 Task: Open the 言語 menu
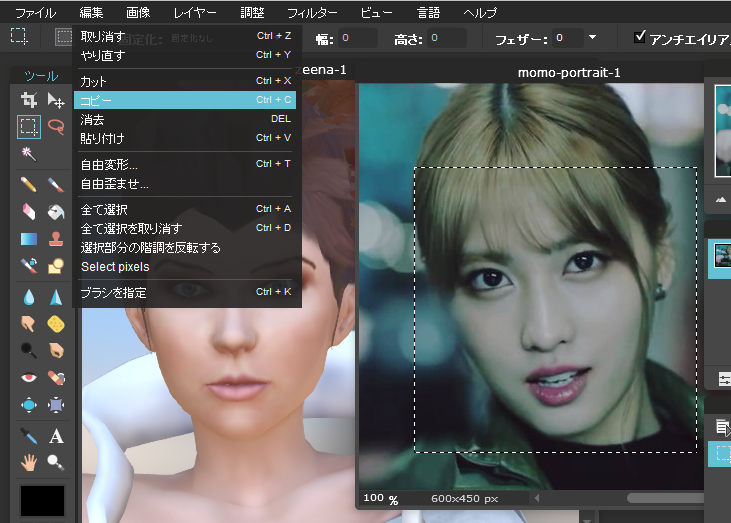pos(428,13)
